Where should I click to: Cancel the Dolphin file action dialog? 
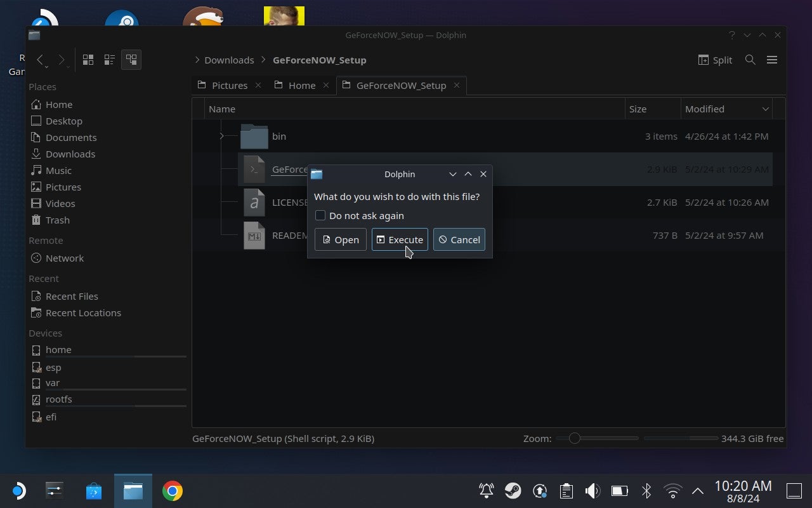tap(459, 239)
